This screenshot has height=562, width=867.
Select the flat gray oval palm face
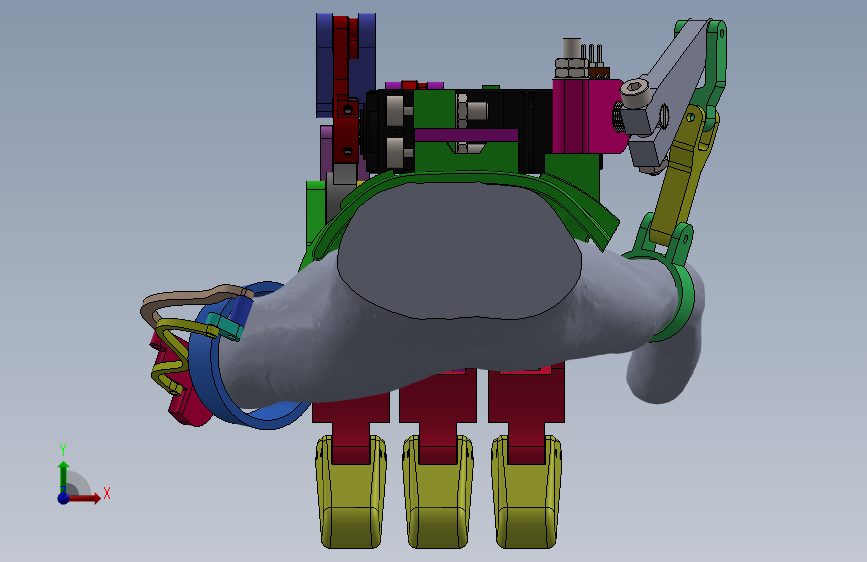[459, 250]
